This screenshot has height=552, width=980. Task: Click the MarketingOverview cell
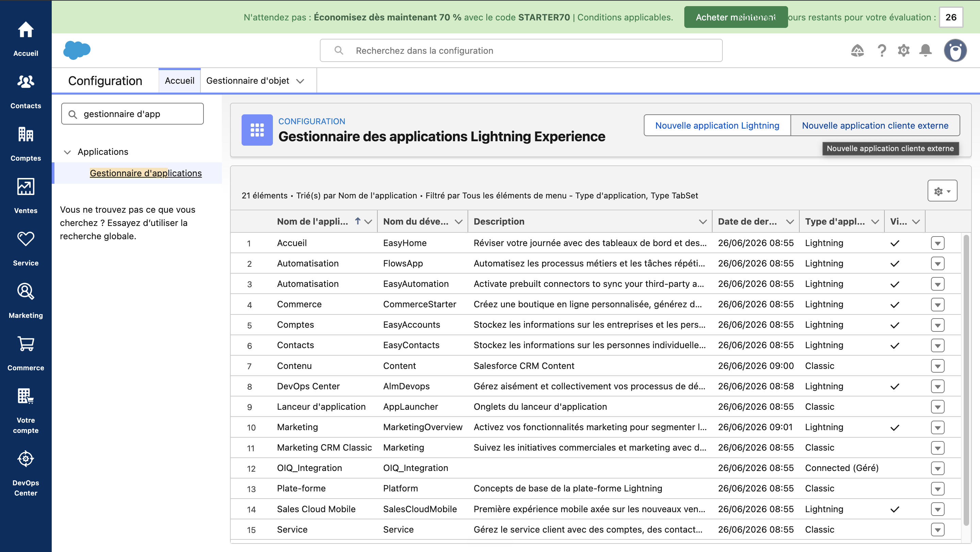[423, 427]
